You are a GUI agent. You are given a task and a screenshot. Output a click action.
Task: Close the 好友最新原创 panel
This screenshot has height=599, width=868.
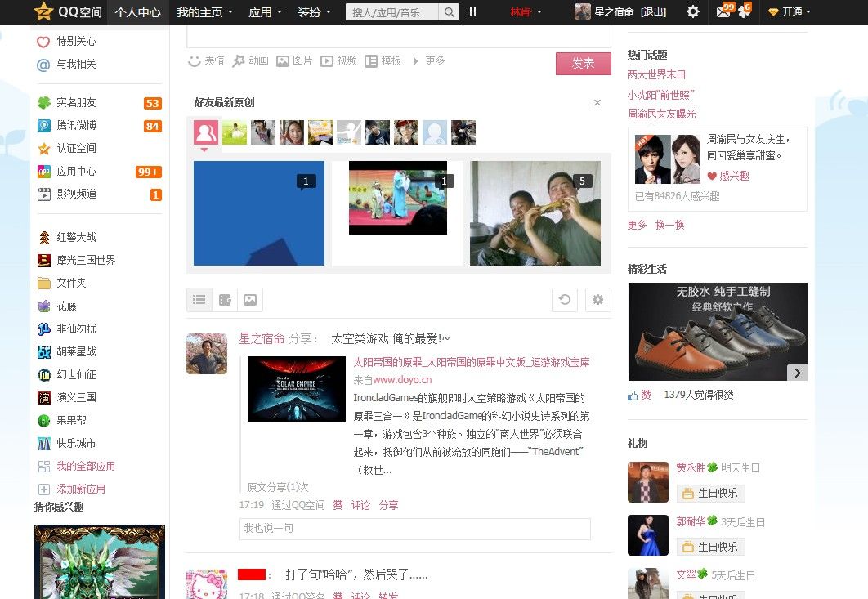coord(597,102)
